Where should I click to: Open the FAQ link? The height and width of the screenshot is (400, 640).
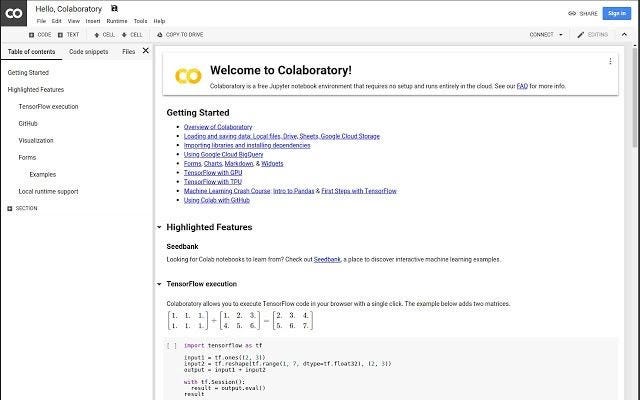pos(522,86)
